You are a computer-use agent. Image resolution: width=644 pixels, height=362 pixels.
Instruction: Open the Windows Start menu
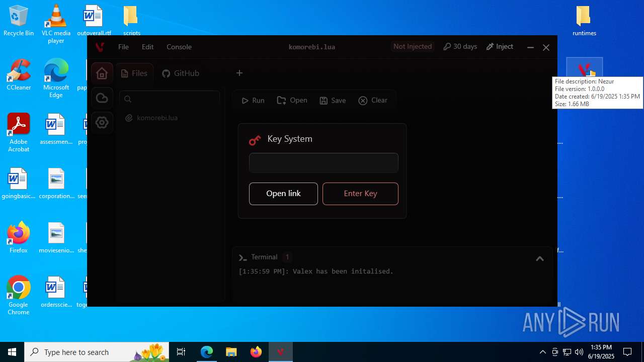[12, 352]
